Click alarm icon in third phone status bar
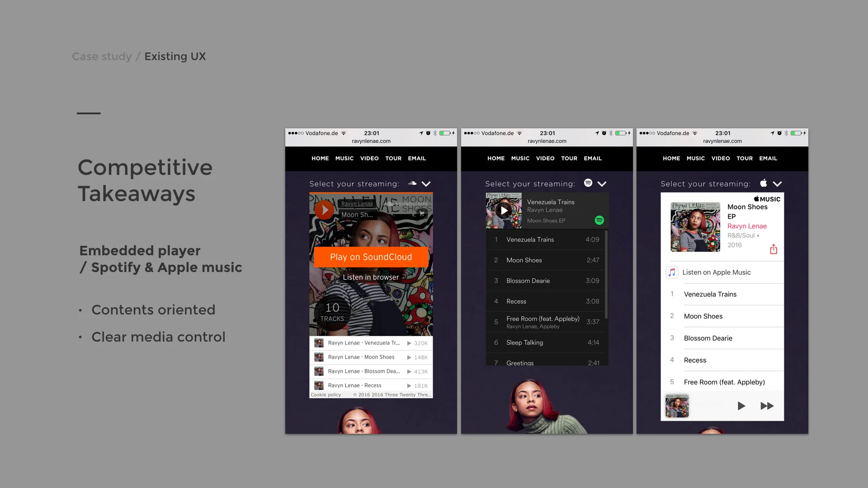The height and width of the screenshot is (488, 868). (779, 133)
